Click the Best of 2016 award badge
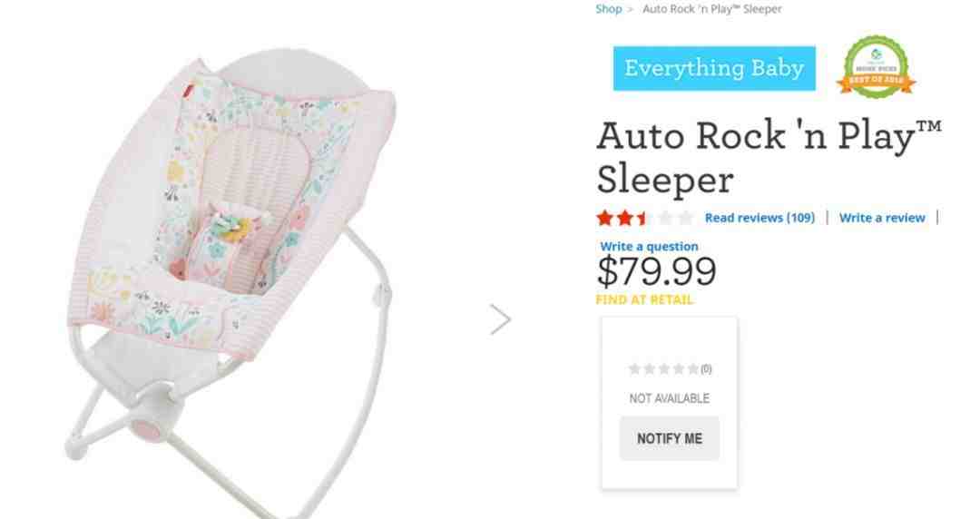This screenshot has height=519, width=980. point(877,67)
